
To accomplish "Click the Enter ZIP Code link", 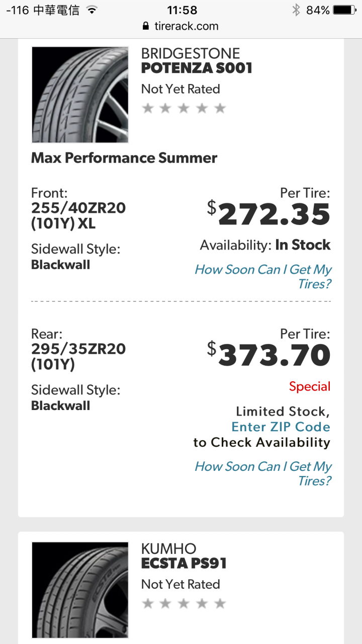I will (x=281, y=427).
